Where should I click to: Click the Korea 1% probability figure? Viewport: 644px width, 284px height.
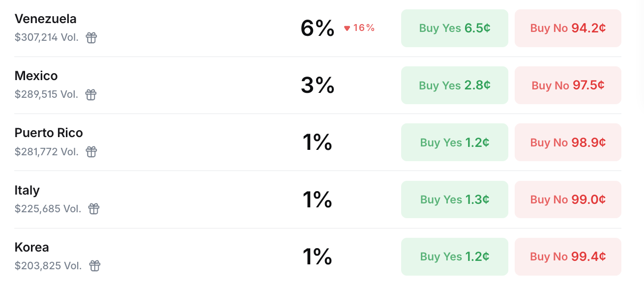pyautogui.click(x=317, y=256)
